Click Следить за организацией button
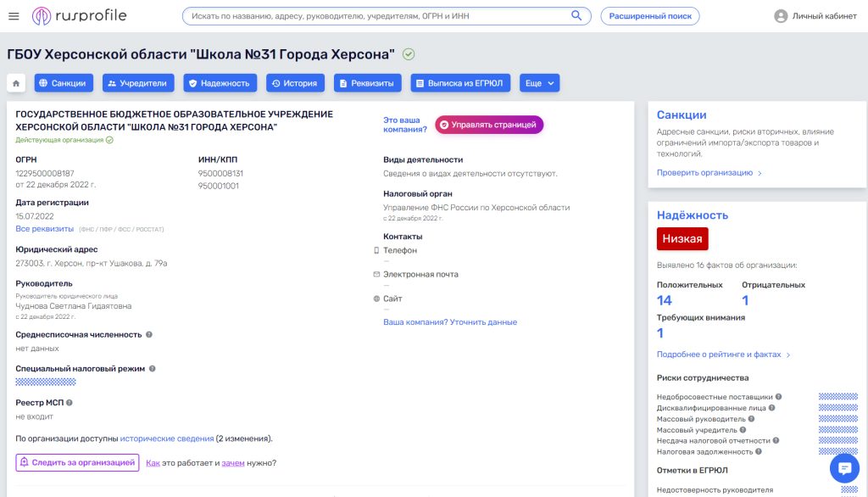This screenshot has height=497, width=868. (77, 462)
